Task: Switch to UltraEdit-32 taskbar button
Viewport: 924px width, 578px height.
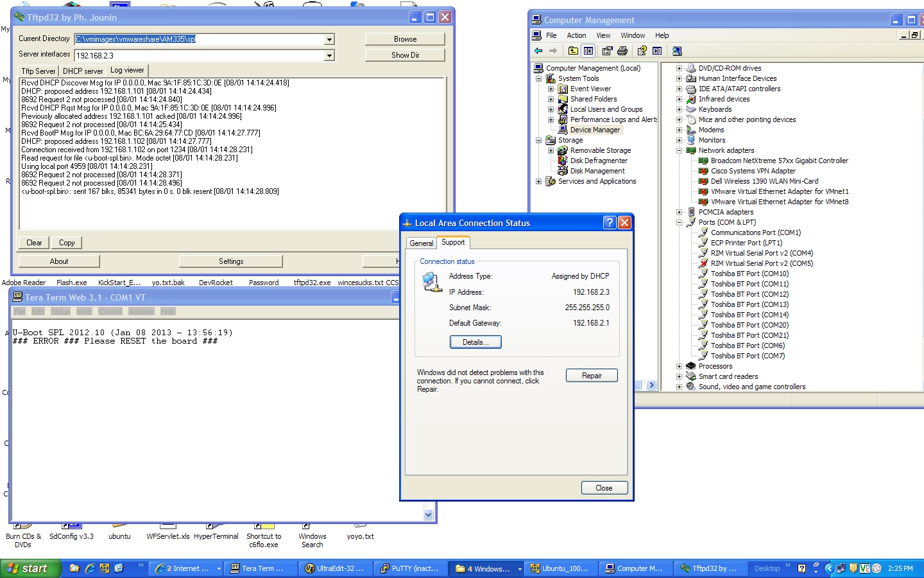Action: pyautogui.click(x=336, y=568)
